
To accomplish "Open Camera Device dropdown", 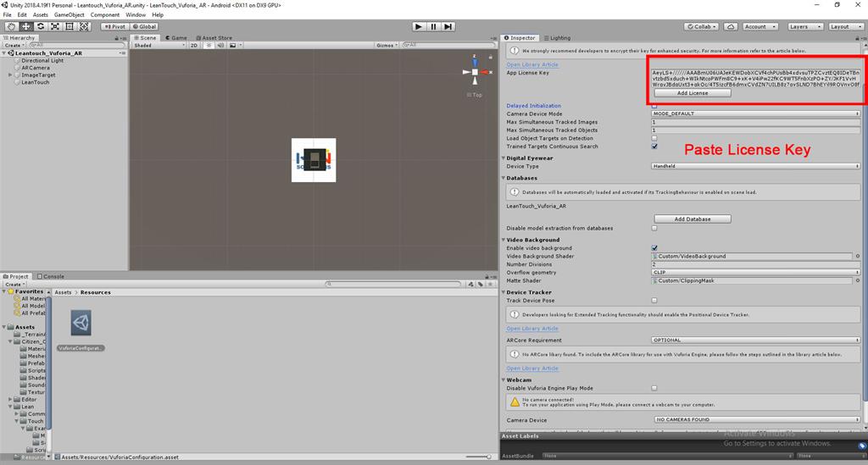I will click(757, 419).
